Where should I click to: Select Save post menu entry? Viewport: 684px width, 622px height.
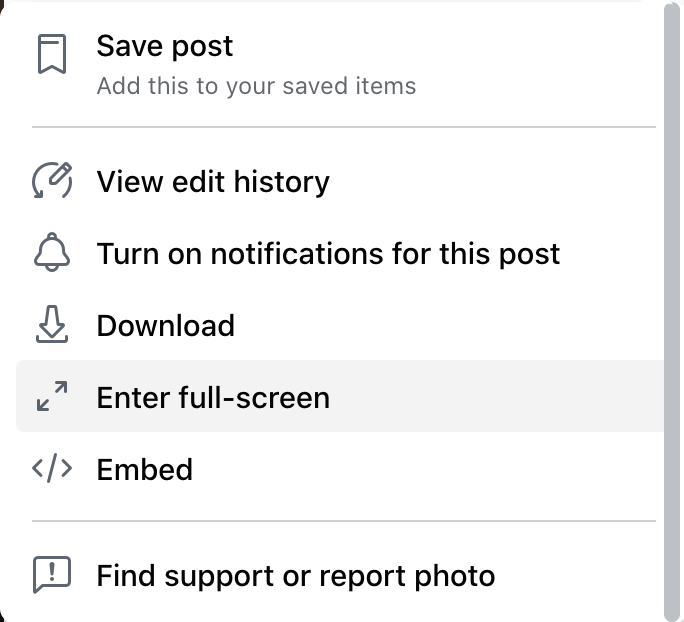[x=340, y=64]
